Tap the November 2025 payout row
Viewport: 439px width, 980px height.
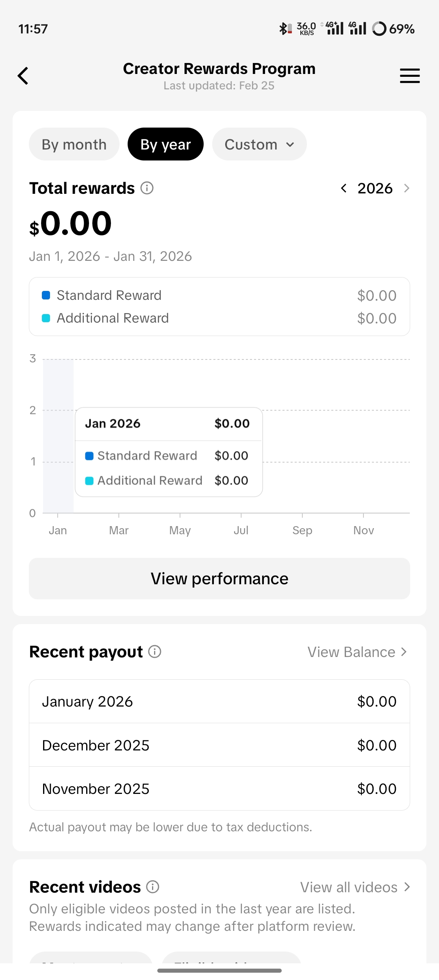pos(219,789)
